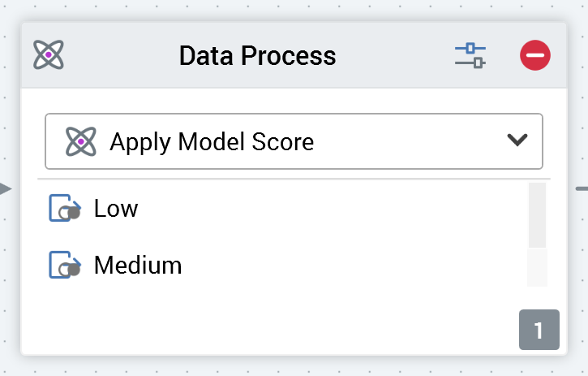Viewport: 588px width, 376px height.
Task: Click the output icon beside Medium
Action: click(x=65, y=266)
